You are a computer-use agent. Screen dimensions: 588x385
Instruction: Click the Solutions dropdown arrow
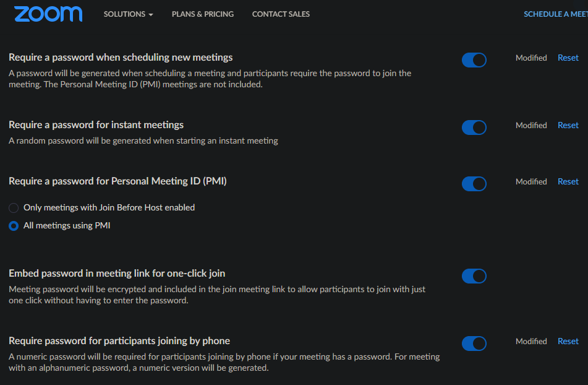151,15
